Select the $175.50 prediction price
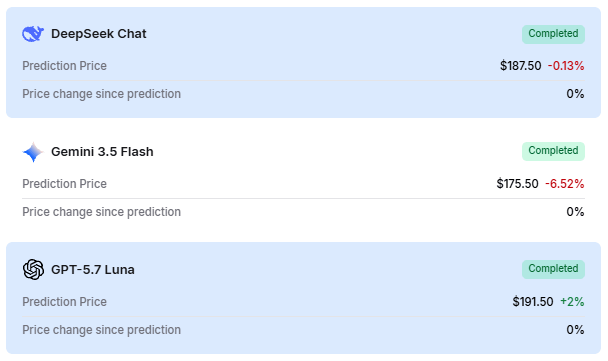The width and height of the screenshot is (608, 361). pos(517,184)
